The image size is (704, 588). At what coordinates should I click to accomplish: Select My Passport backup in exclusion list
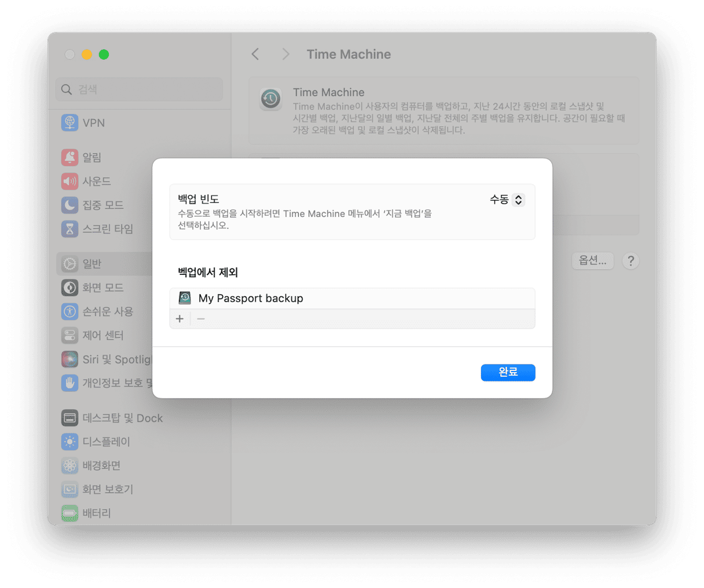251,298
